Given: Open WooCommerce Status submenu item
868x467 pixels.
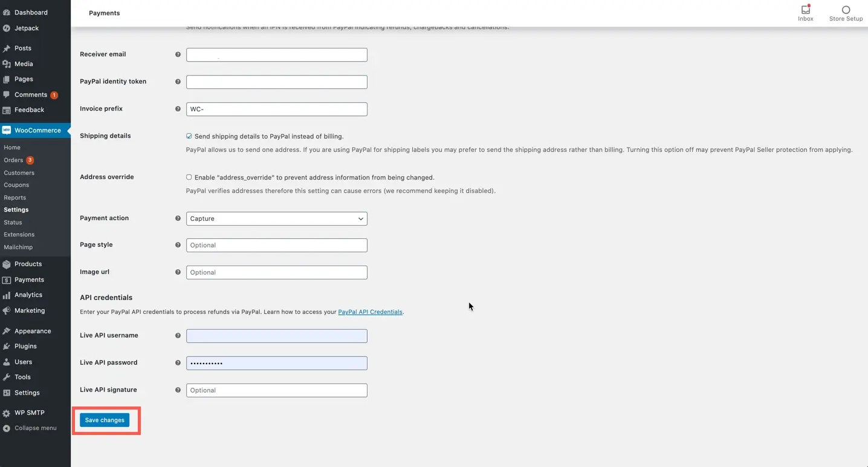Looking at the screenshot, I should [13, 223].
